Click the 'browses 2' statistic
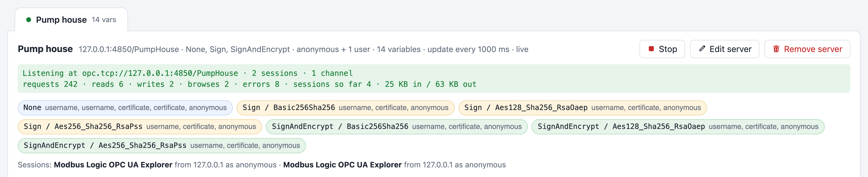 [208, 84]
